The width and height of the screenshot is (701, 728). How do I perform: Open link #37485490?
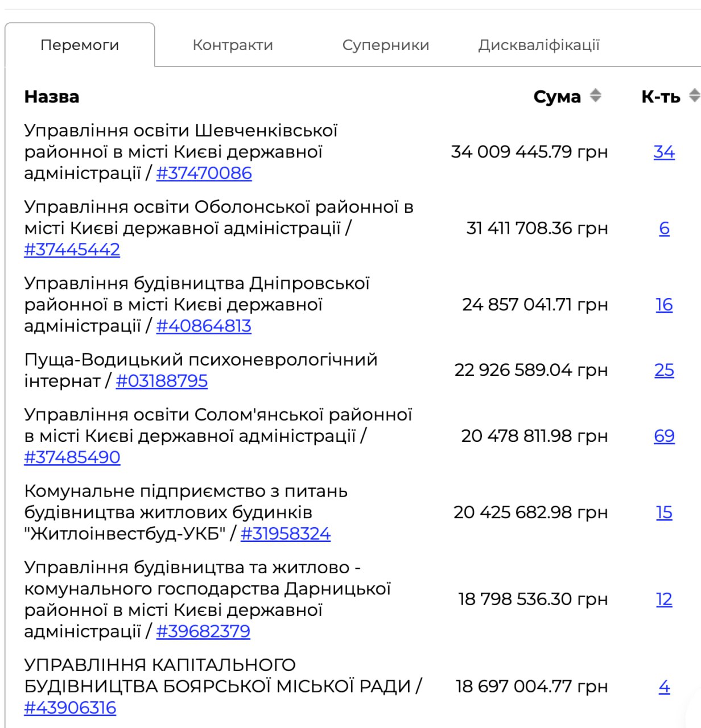(x=72, y=457)
